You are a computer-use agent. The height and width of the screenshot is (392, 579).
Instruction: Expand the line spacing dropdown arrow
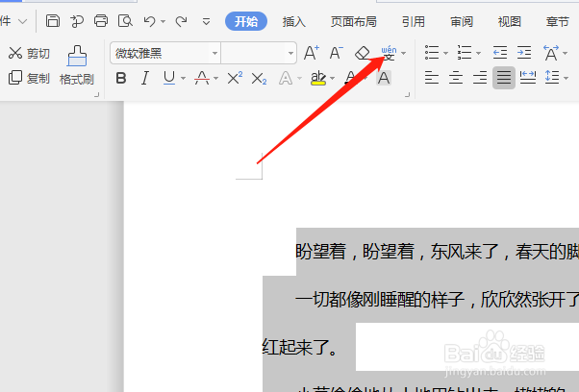tap(566, 78)
